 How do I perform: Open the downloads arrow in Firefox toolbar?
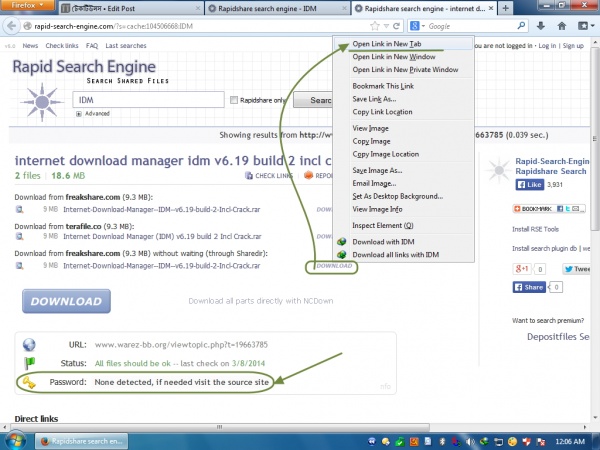click(x=541, y=26)
